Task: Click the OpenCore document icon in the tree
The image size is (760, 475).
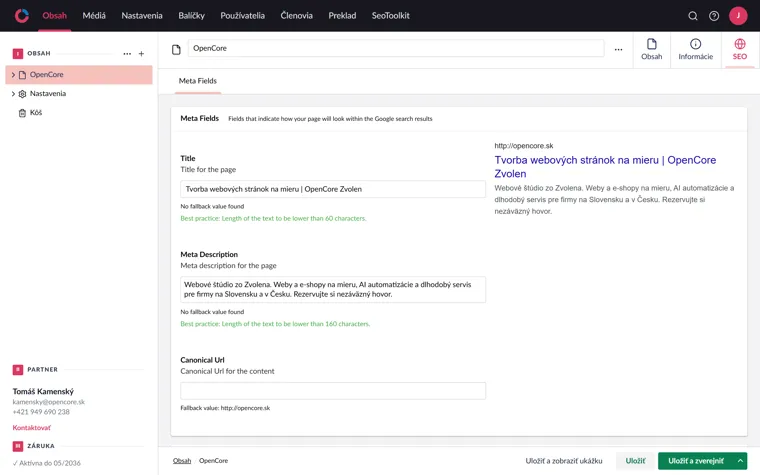Action: pyautogui.click(x=22, y=75)
